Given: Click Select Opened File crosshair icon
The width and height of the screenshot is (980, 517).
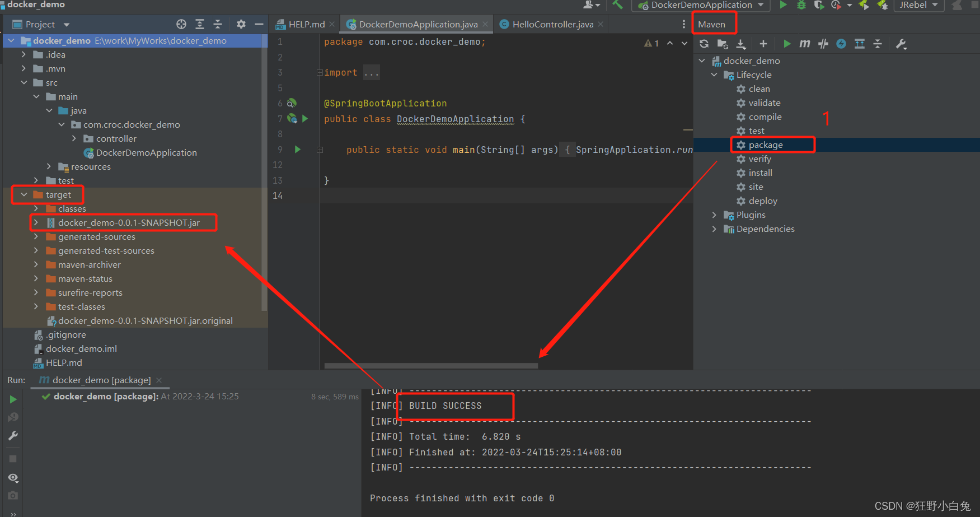Looking at the screenshot, I should [x=181, y=24].
